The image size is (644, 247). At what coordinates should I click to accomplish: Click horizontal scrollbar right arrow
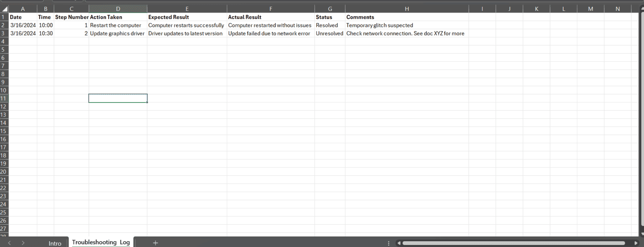tap(636, 243)
